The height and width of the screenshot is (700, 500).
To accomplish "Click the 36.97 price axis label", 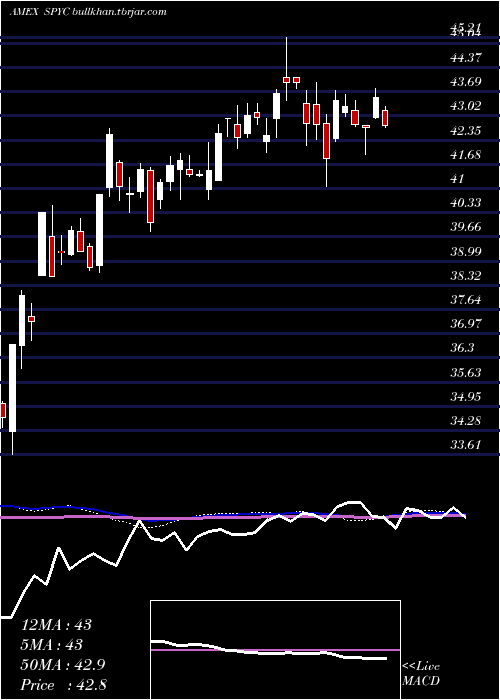I will 466,323.
